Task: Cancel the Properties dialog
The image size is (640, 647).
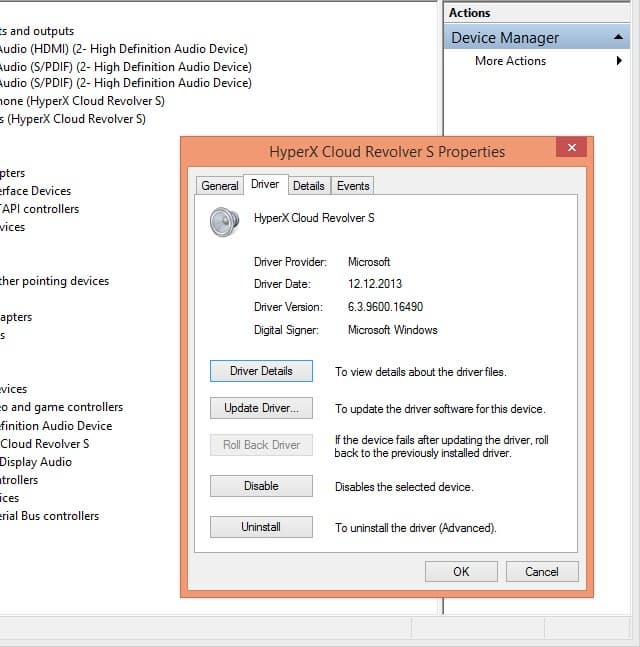Action: coord(542,571)
